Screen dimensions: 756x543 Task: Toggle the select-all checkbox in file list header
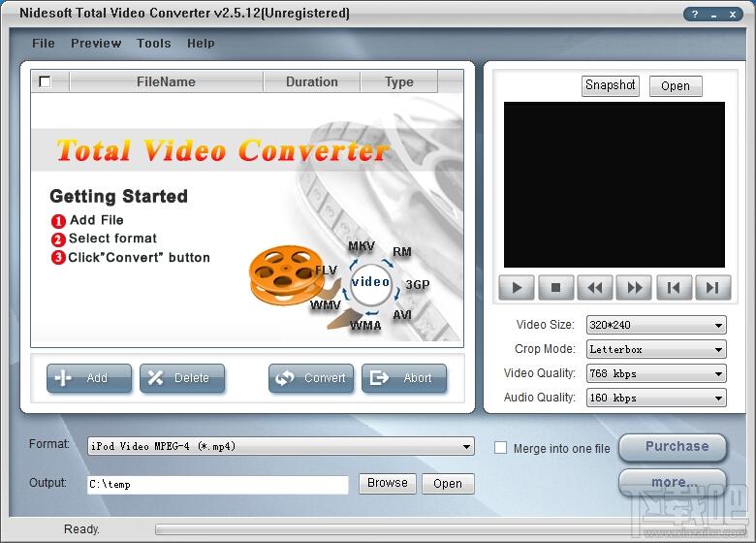tap(45, 82)
